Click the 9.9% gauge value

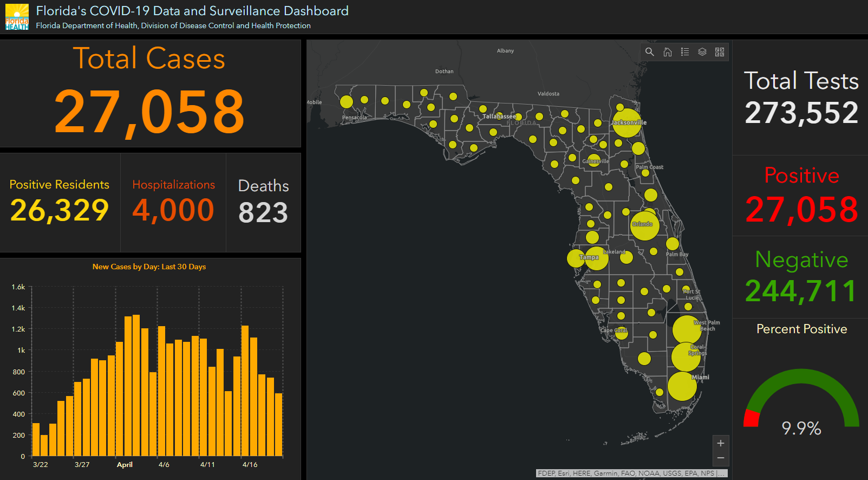tap(801, 429)
